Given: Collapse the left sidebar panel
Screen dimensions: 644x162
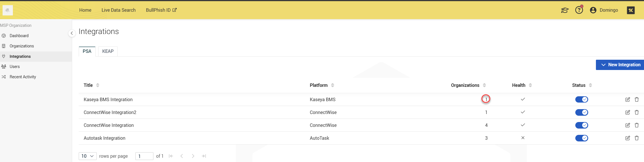Looking at the screenshot, I should [72, 33].
